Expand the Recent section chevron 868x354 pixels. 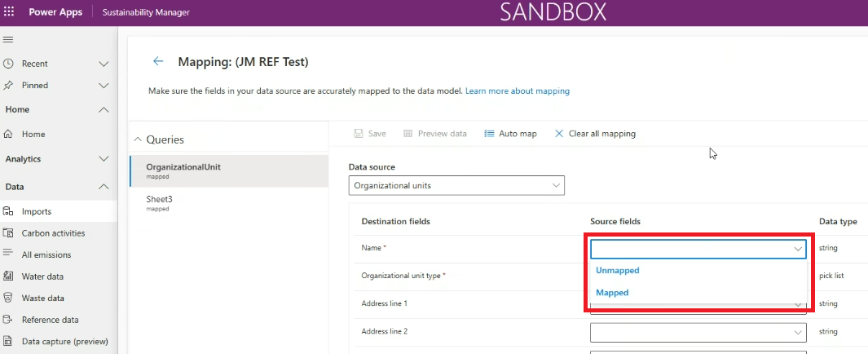click(104, 64)
